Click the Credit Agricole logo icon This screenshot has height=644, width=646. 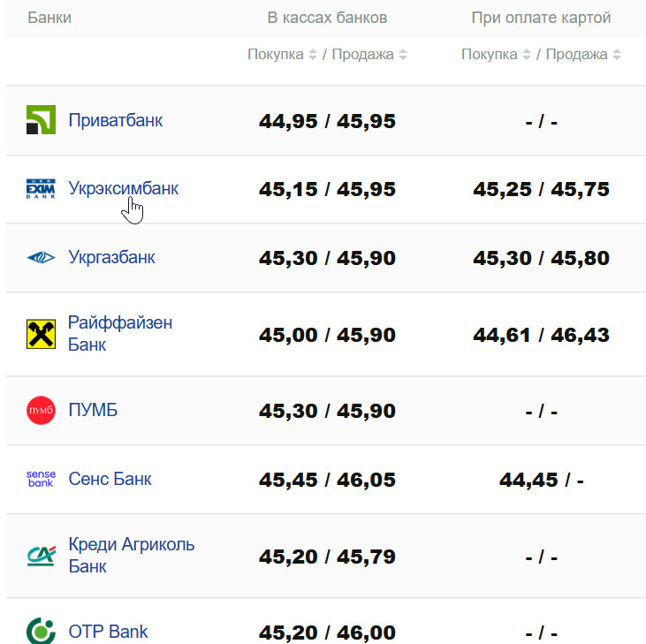click(41, 556)
